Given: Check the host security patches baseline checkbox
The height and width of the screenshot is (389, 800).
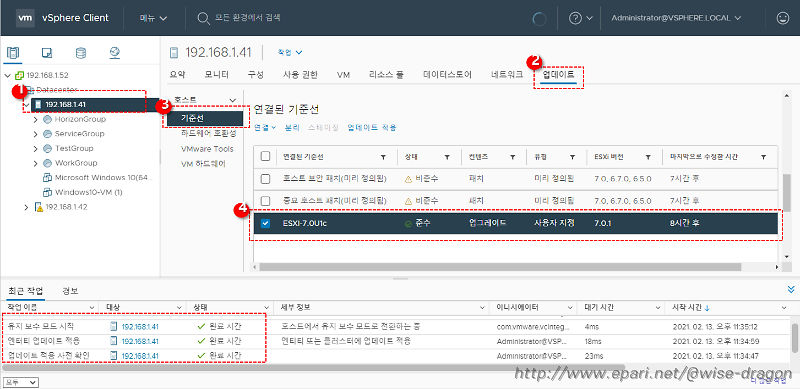Looking at the screenshot, I should [x=265, y=179].
